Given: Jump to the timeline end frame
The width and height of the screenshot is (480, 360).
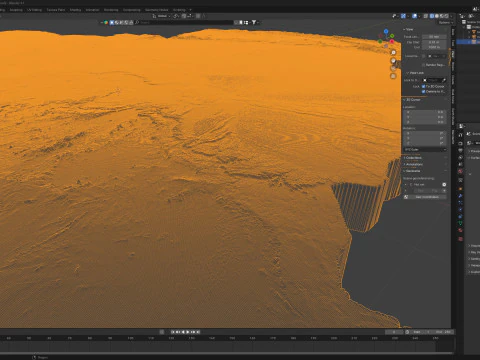Looking at the screenshot, I should [x=198, y=332].
